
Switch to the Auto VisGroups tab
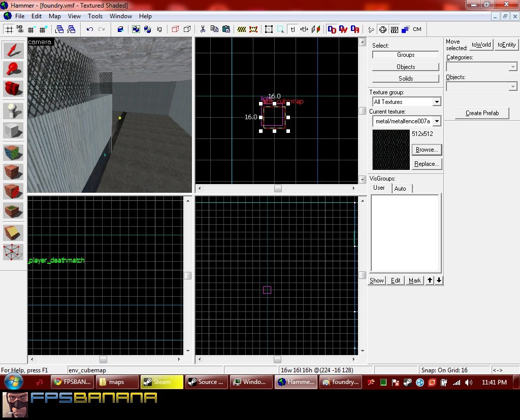coord(400,189)
